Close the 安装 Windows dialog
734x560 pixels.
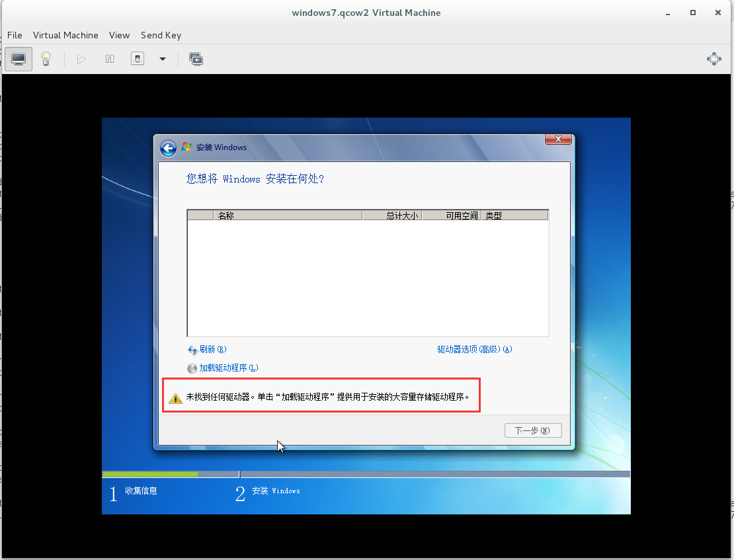(558, 139)
